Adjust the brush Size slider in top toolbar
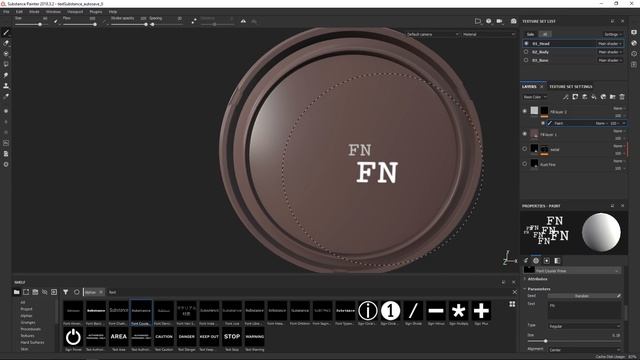This screenshot has height=360, width=640. (31, 24)
